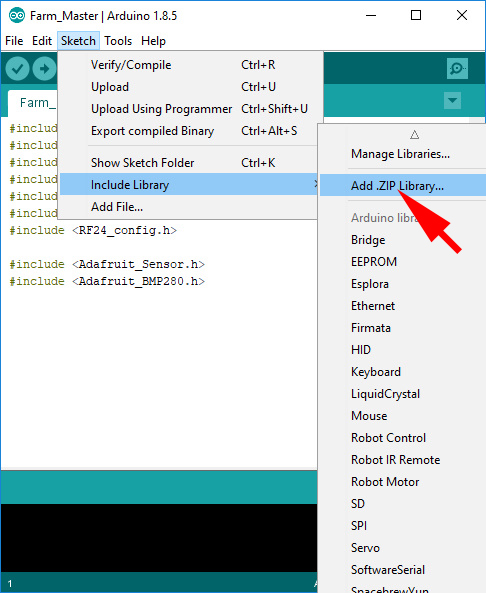Open the Help menu
The width and height of the screenshot is (486, 593).
(x=153, y=40)
